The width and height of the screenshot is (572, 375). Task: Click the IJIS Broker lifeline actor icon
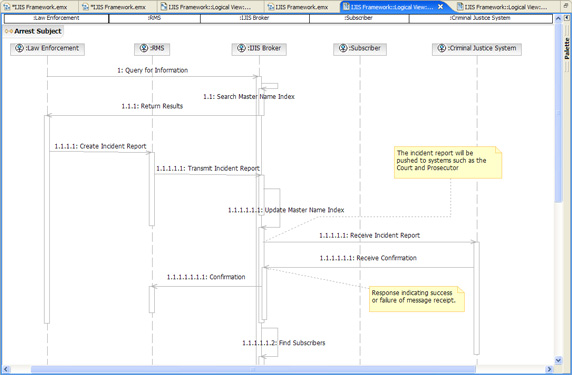(x=241, y=48)
